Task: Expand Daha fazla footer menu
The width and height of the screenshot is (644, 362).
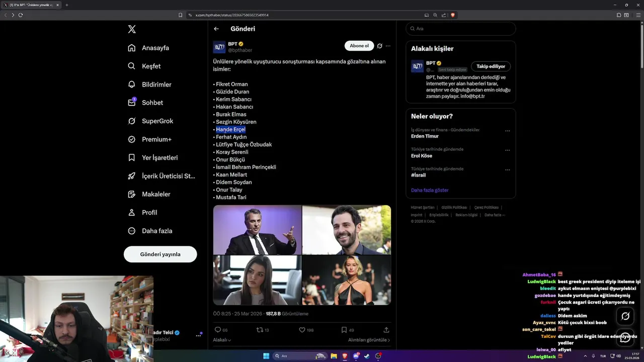Action: click(x=495, y=215)
